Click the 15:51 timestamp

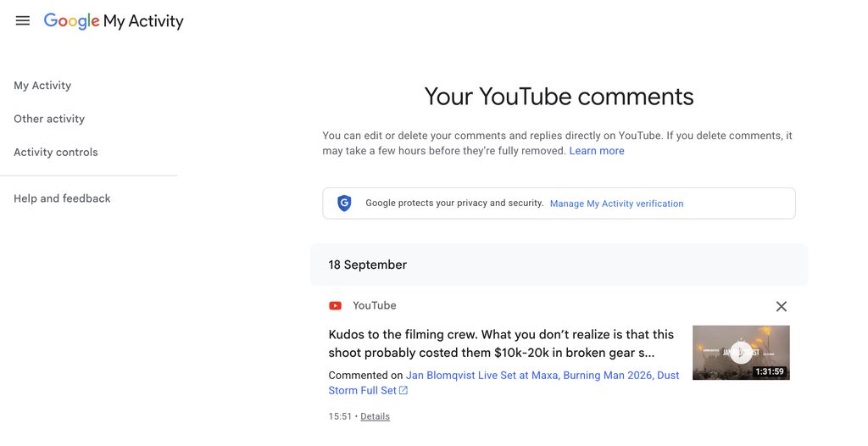[x=340, y=416]
